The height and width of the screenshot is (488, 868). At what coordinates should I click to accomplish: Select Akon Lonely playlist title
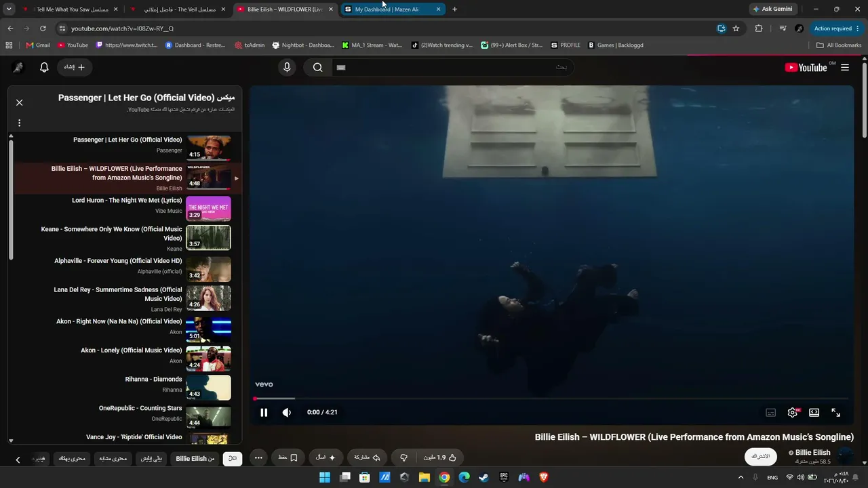pos(132,350)
